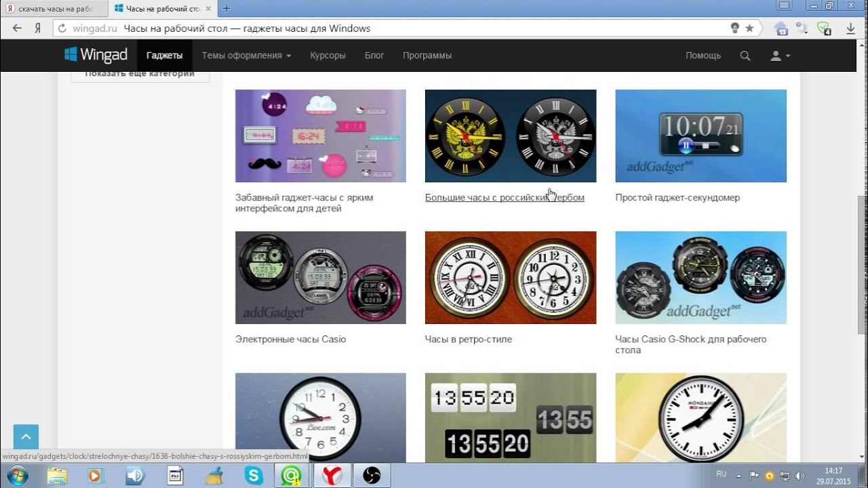The height and width of the screenshot is (488, 868).
Task: Click the blue scroll-to-top arrow button
Action: tap(26, 437)
